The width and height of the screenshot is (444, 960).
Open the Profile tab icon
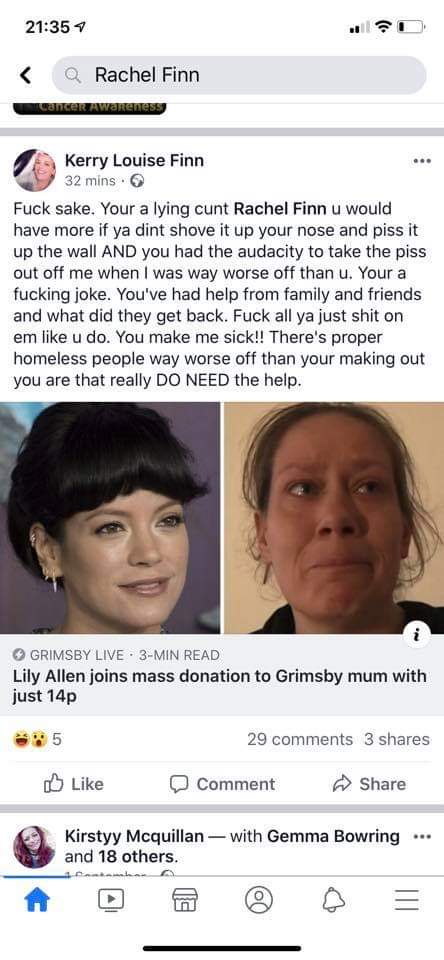258,900
